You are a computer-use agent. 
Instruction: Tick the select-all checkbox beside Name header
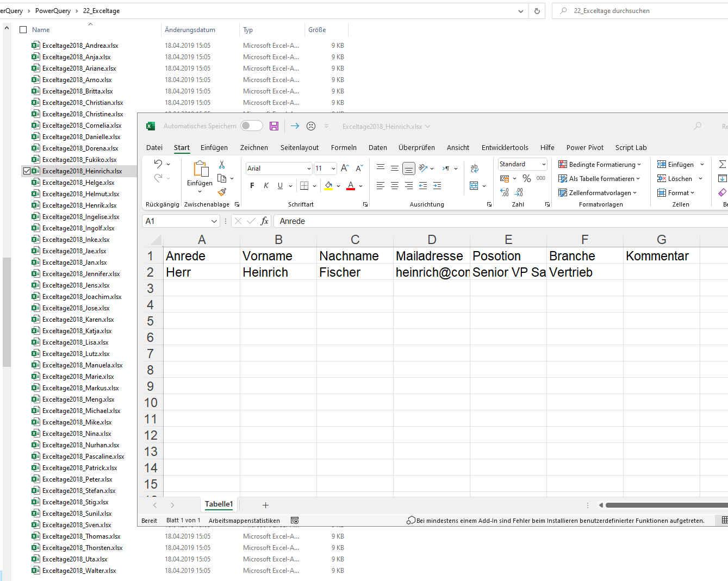(23, 30)
